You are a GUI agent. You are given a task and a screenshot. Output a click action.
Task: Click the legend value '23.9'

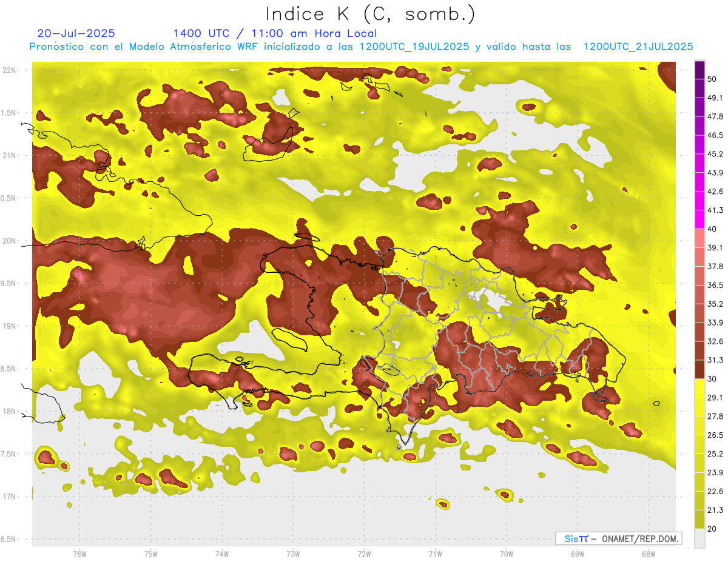[x=715, y=473]
